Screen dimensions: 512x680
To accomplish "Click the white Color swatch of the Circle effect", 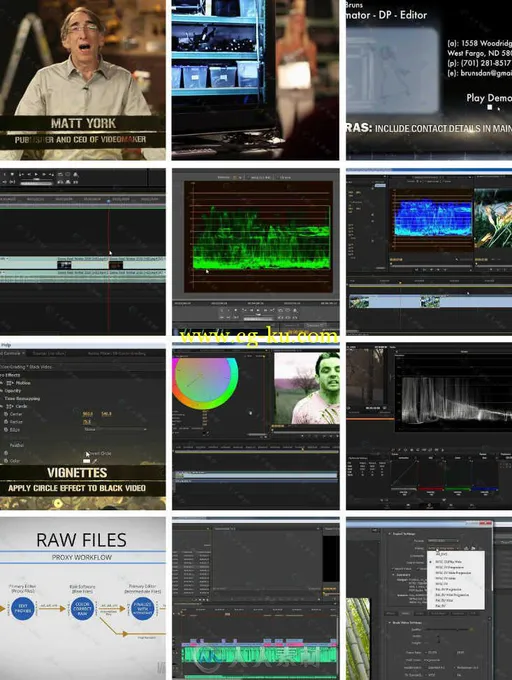I will tap(87, 461).
